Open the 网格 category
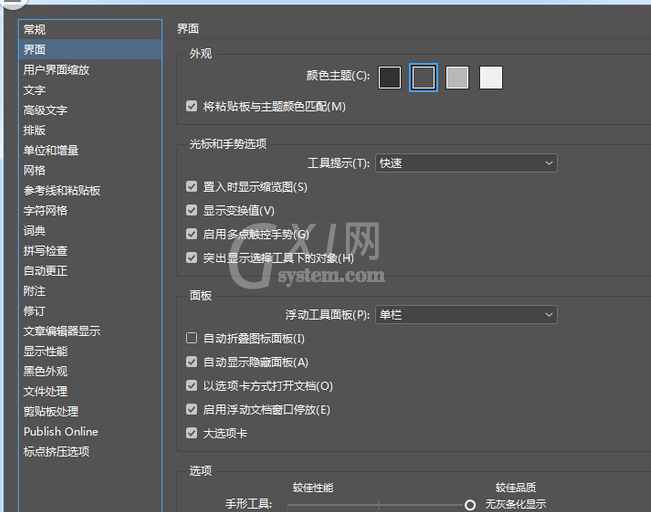Image resolution: width=651 pixels, height=512 pixels. 90,170
